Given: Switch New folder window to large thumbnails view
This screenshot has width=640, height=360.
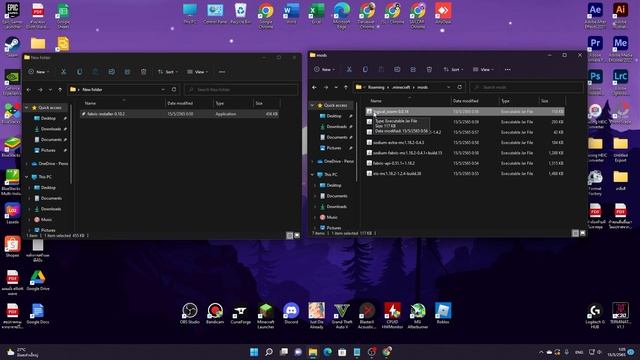Looking at the screenshot, I should pos(297,236).
